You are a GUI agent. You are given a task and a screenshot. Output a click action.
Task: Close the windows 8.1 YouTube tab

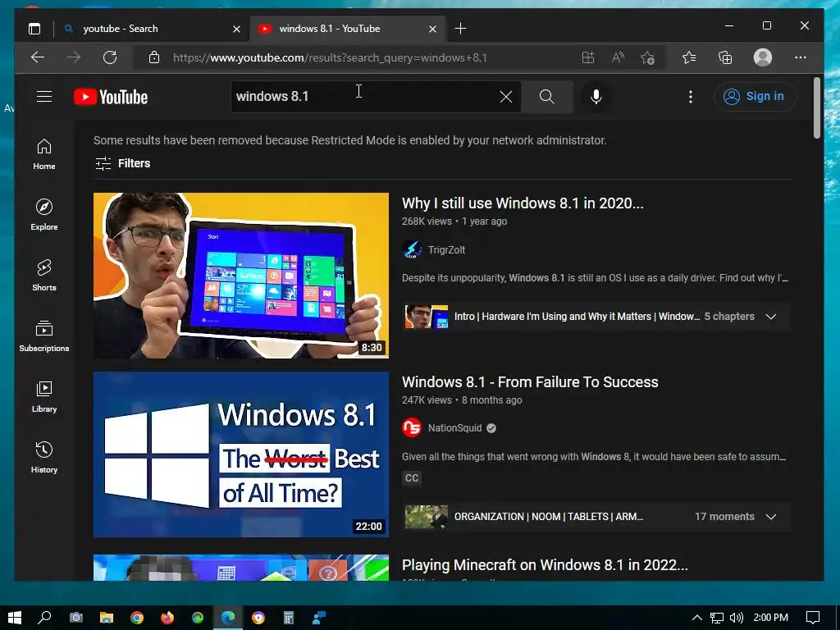tap(432, 29)
